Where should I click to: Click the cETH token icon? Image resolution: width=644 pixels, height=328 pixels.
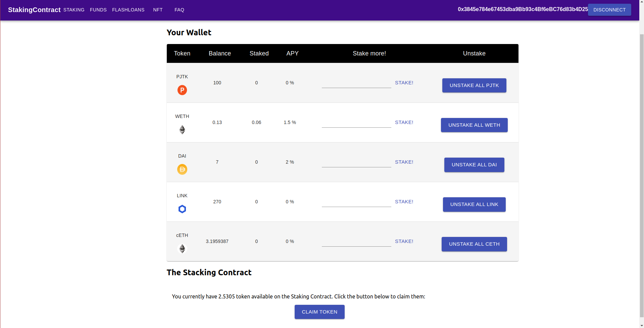tap(182, 249)
